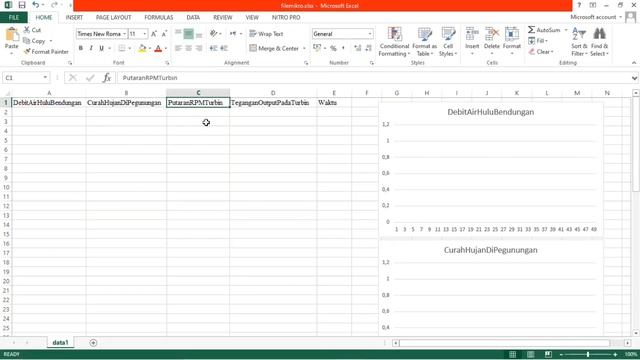The width and height of the screenshot is (640, 360).
Task: Open Cell Styles gallery
Action: 448,42
